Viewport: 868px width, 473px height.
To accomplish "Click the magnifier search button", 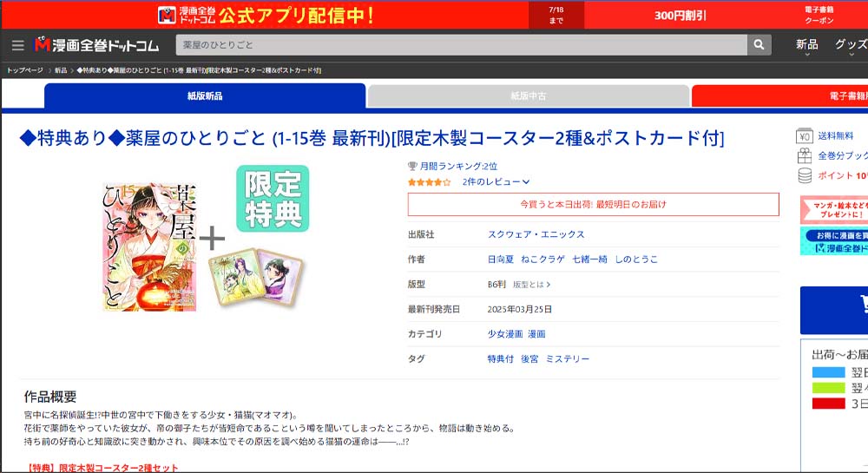I will tap(759, 45).
